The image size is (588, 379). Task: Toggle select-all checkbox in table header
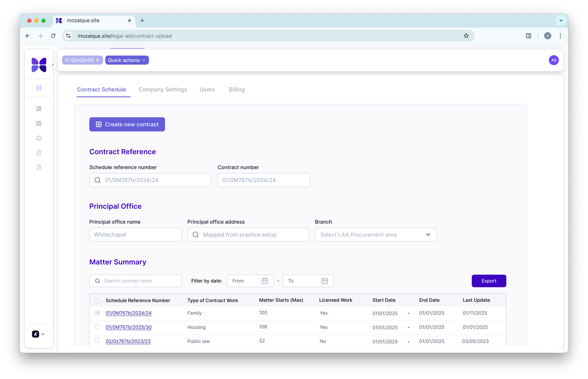[x=97, y=301]
